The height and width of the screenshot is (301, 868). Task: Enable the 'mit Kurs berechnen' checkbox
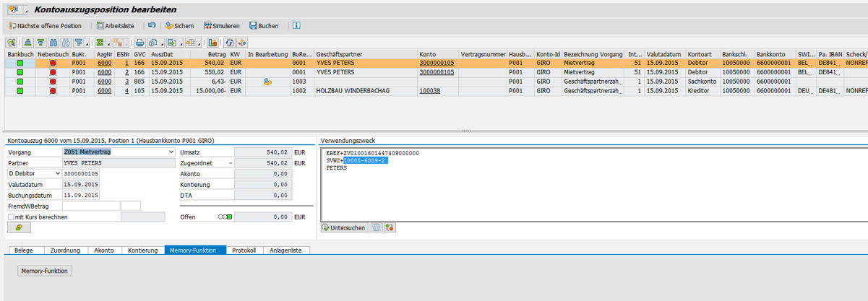11,217
